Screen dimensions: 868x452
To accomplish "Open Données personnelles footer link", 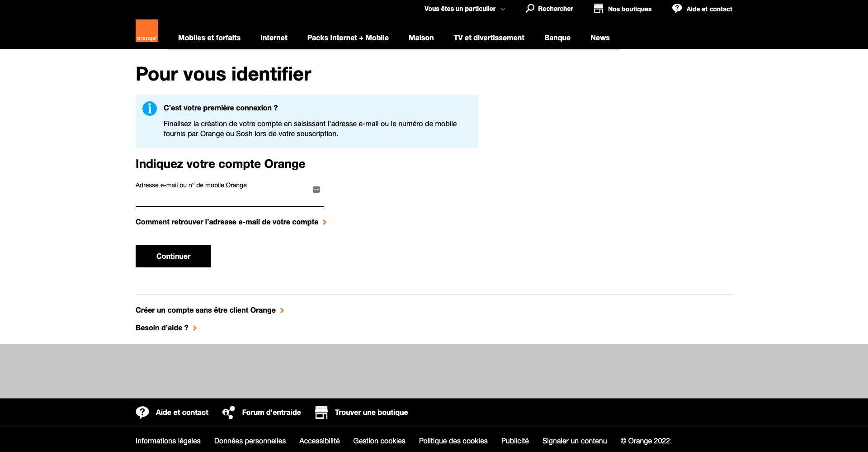I will pos(250,441).
